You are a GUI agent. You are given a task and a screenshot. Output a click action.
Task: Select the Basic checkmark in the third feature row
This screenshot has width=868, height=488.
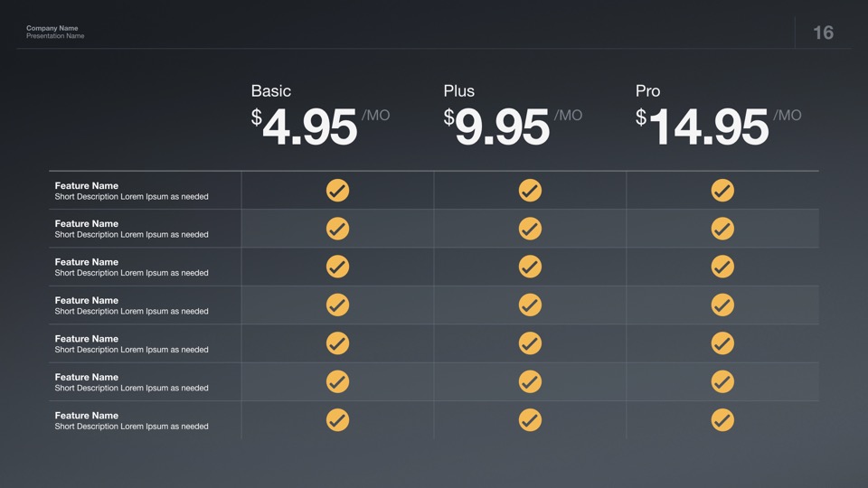[337, 267]
